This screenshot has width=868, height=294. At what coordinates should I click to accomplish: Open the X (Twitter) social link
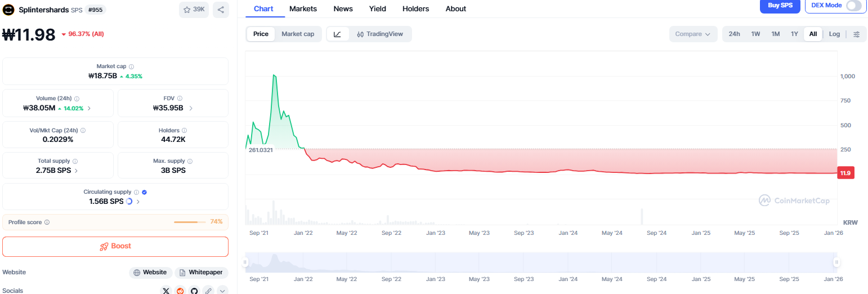click(x=166, y=291)
